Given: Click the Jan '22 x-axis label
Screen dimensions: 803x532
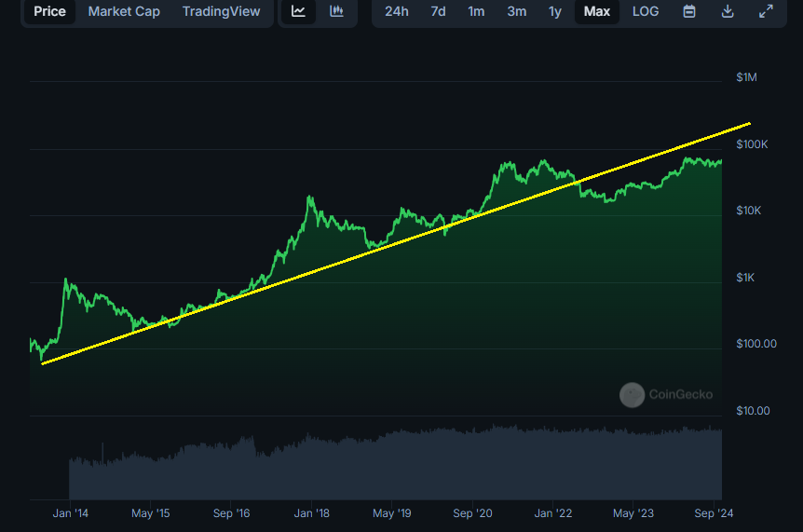Looking at the screenshot, I should 553,513.
